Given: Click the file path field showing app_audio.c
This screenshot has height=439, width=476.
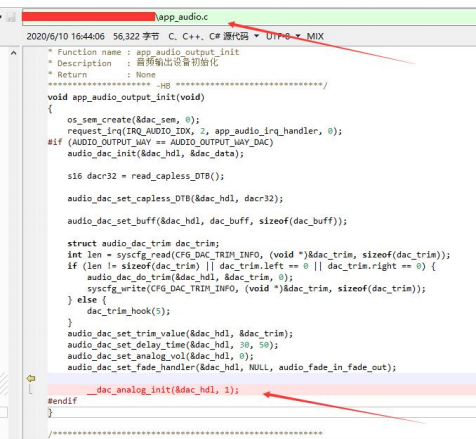Looking at the screenshot, I should click(249, 18).
